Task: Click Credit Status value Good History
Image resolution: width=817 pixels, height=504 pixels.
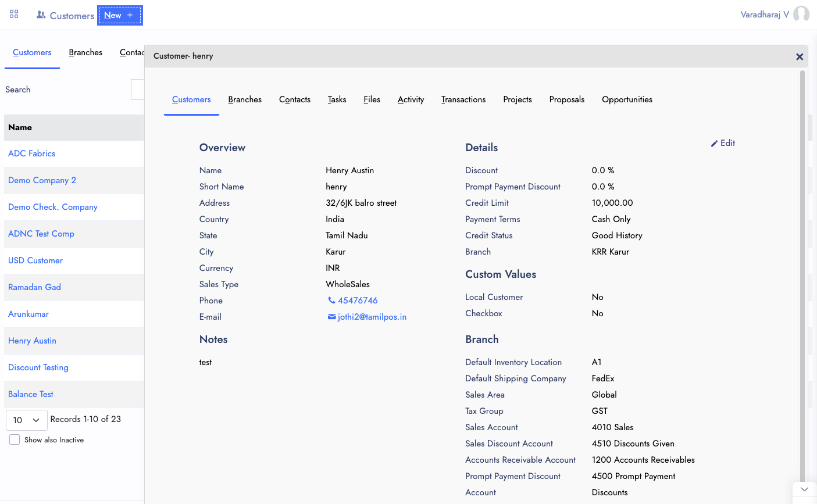Action: coord(617,235)
